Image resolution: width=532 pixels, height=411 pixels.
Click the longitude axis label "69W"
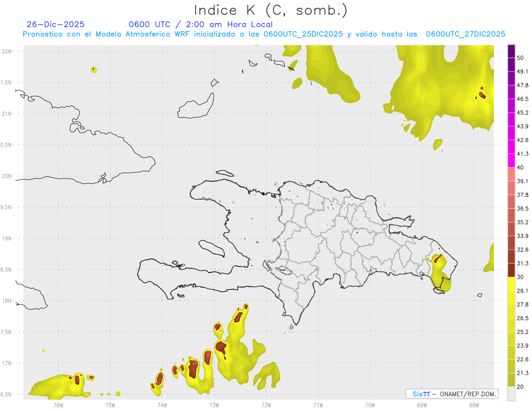(x=422, y=405)
